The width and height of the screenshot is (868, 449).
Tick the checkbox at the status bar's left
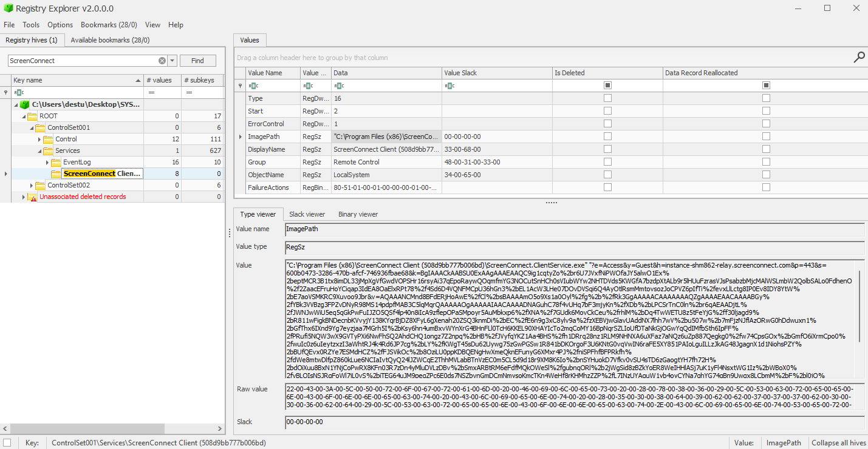[x=7, y=443]
